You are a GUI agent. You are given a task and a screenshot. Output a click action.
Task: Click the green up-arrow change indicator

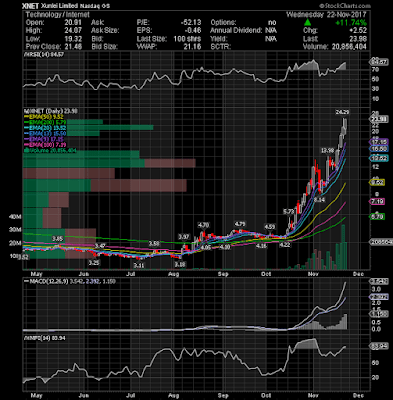[307, 23]
